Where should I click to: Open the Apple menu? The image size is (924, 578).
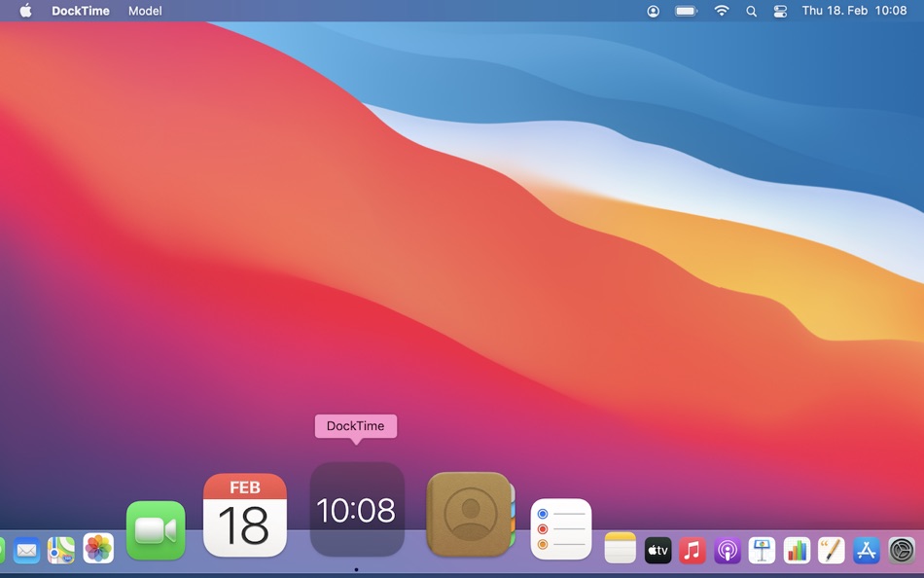point(23,11)
